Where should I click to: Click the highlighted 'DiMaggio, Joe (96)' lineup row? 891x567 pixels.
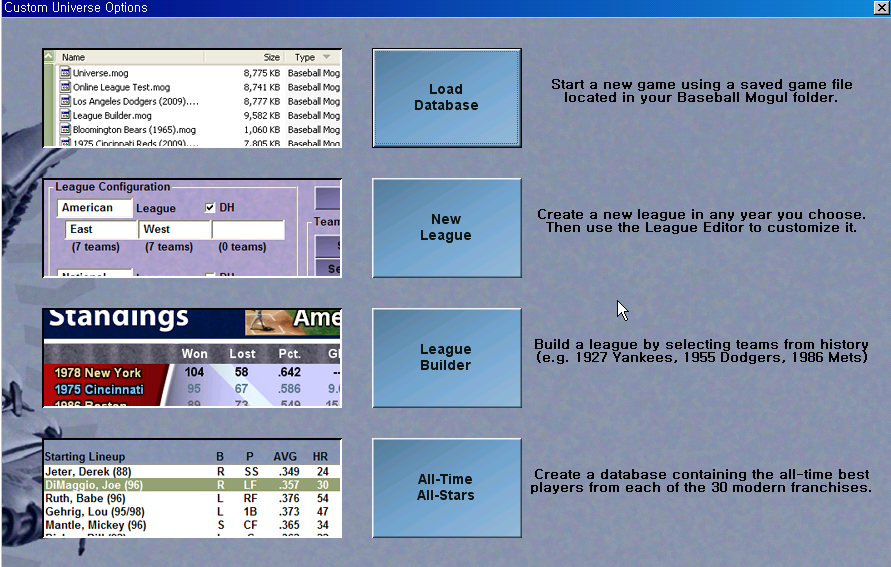pos(192,485)
